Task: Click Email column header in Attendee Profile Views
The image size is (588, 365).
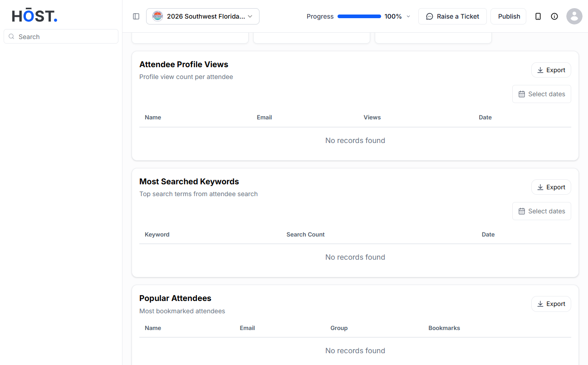Action: click(264, 117)
